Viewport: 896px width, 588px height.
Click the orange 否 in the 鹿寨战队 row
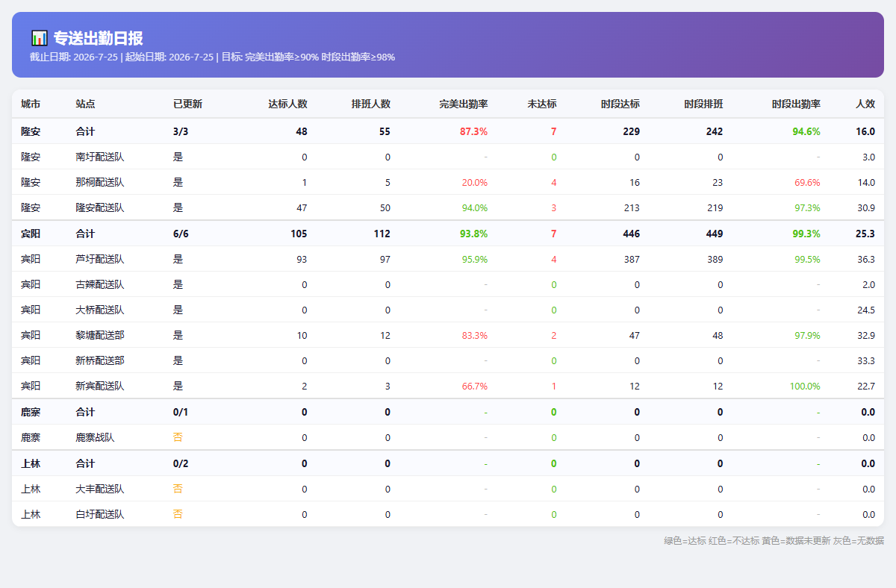click(178, 437)
